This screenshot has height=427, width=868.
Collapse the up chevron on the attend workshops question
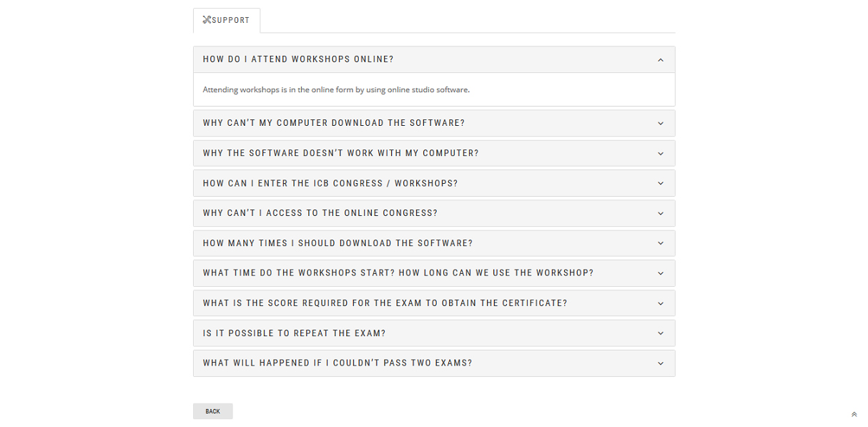pyautogui.click(x=661, y=60)
